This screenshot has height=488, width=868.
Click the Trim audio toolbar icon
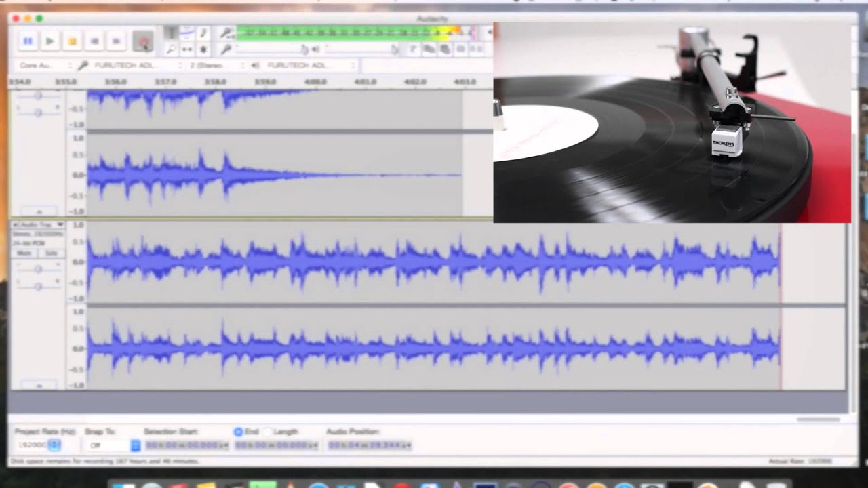[x=460, y=49]
